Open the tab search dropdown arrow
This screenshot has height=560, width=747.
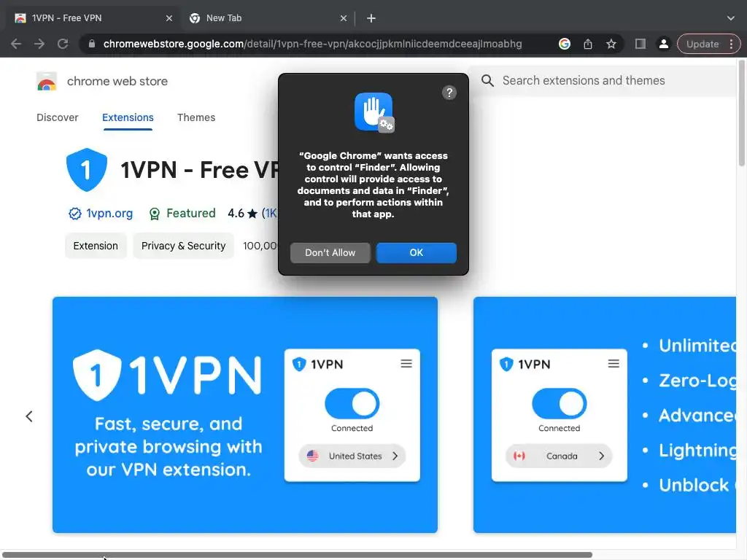[x=731, y=18]
